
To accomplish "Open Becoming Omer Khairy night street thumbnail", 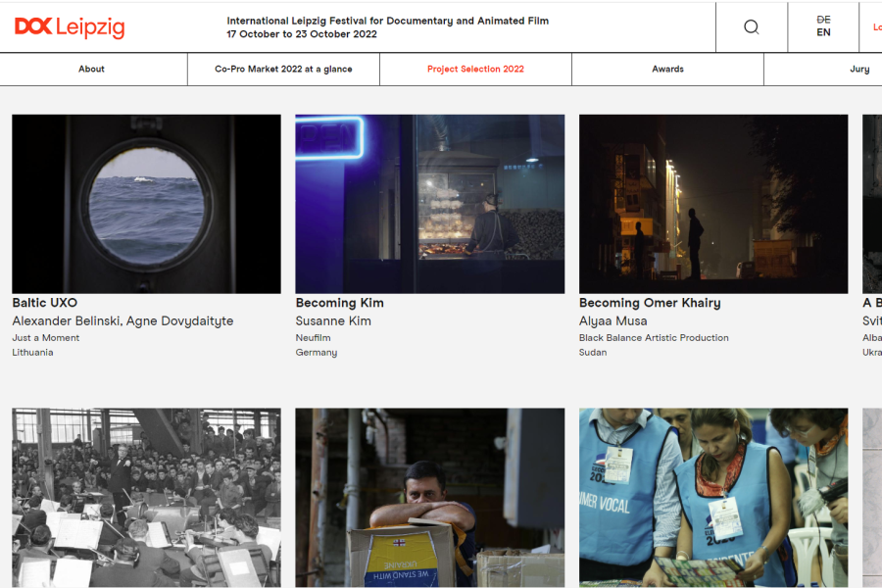I will [713, 204].
